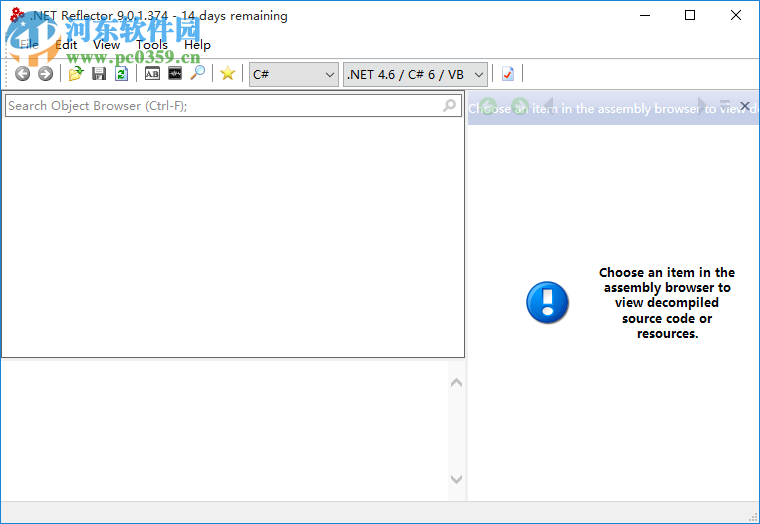
Task: Minimize the .NET Reflector window
Action: [645, 15]
